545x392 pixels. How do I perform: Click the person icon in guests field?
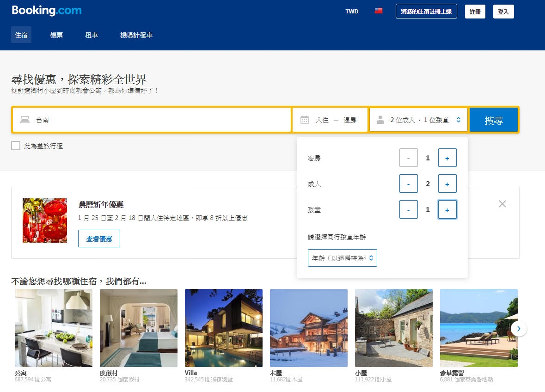click(380, 120)
